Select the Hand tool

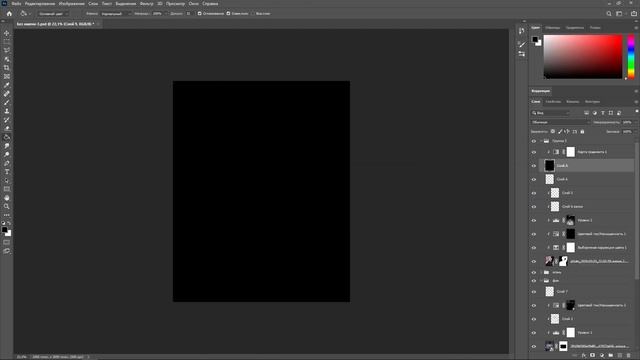(7, 198)
